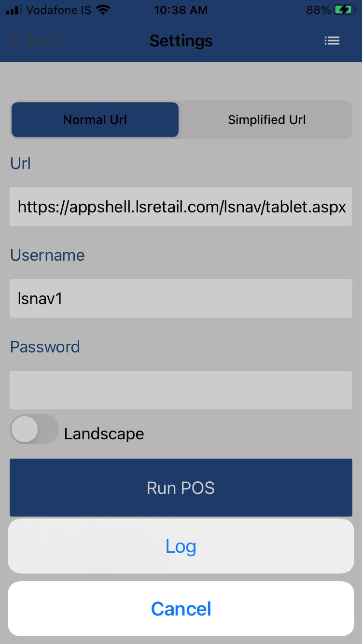Tap the 10:38 AM clock
The width and height of the screenshot is (362, 644).
tap(181, 10)
